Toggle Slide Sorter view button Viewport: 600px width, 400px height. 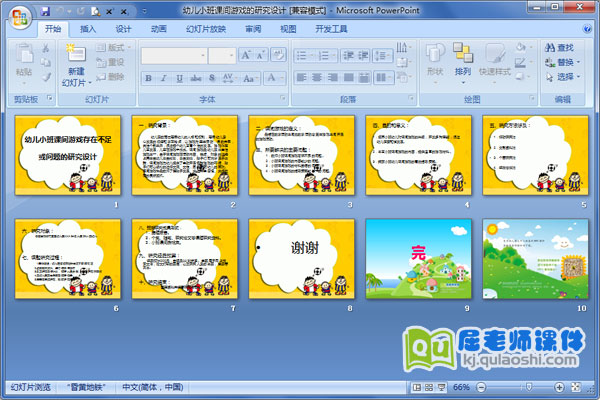click(428, 387)
